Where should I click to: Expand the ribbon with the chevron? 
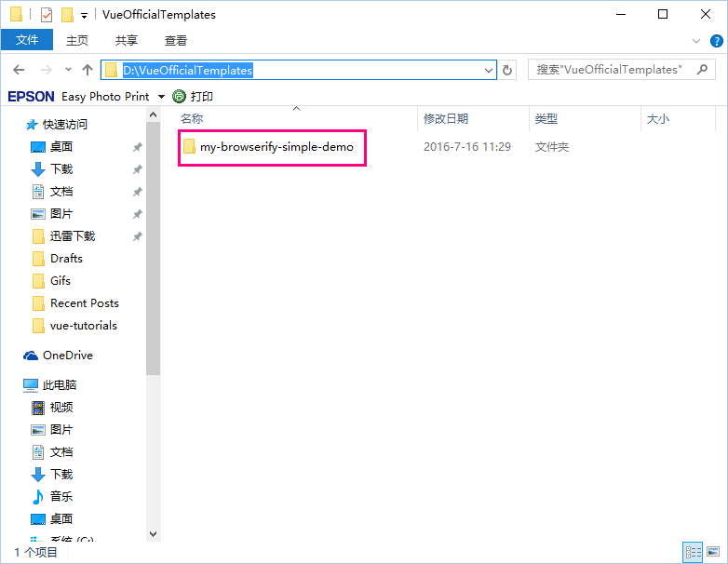[x=696, y=41]
